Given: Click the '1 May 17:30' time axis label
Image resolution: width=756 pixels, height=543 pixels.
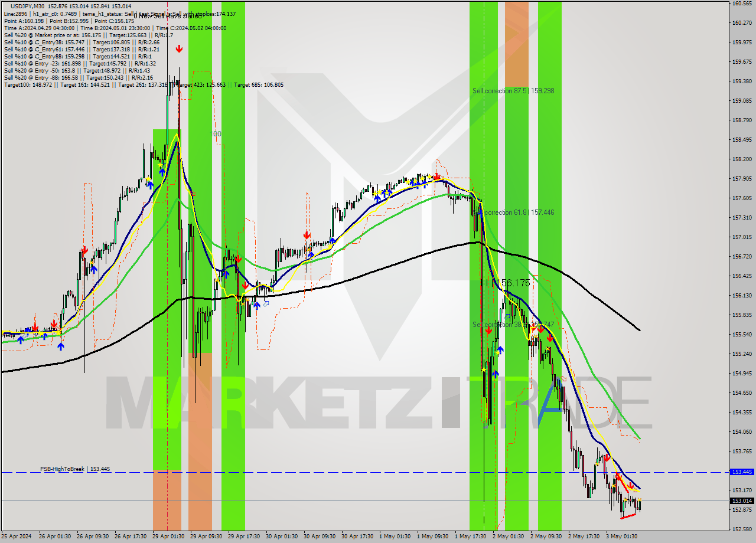Looking at the screenshot, I should tap(471, 537).
